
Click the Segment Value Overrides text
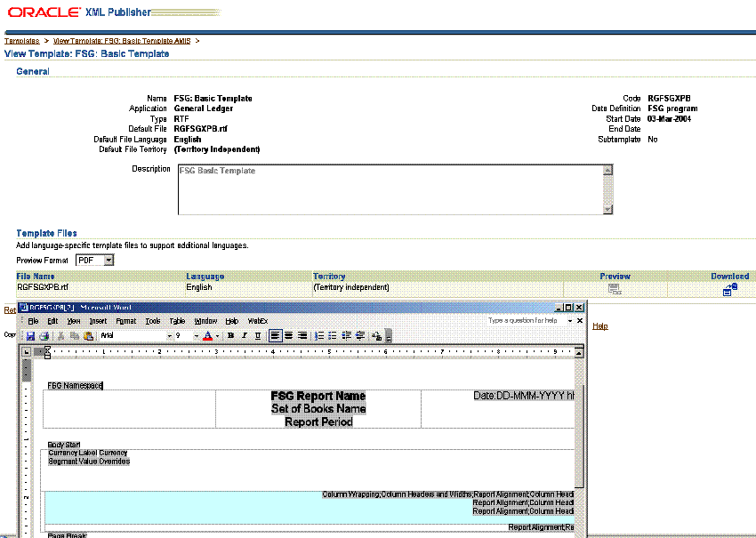tap(89, 462)
